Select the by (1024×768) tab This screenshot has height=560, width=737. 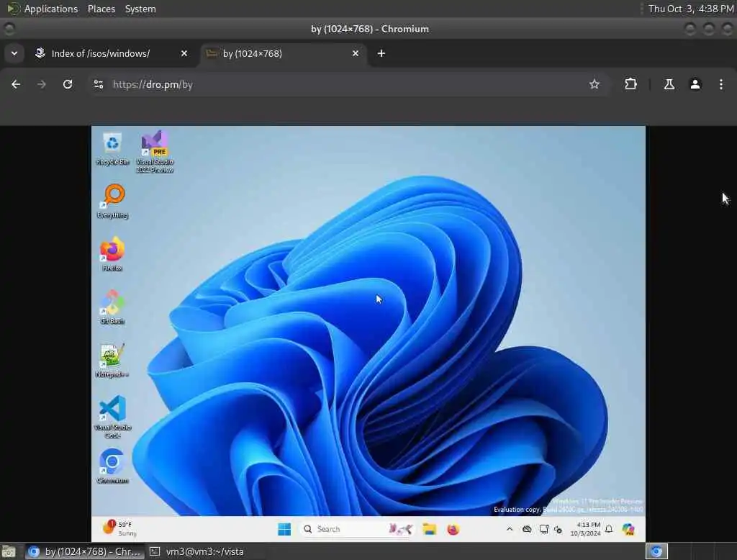[284, 53]
